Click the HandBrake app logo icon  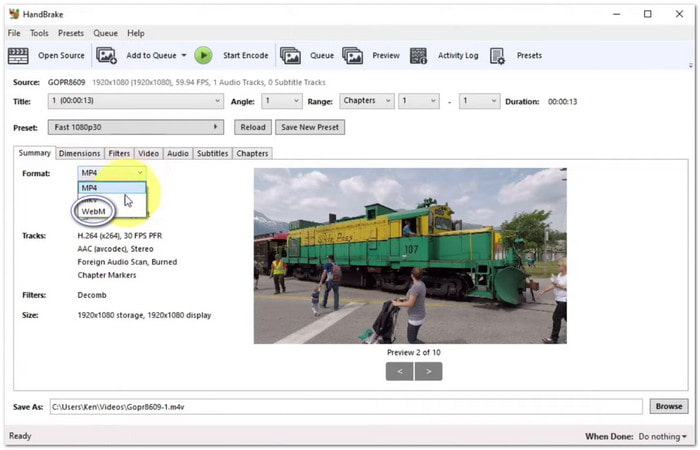point(14,14)
